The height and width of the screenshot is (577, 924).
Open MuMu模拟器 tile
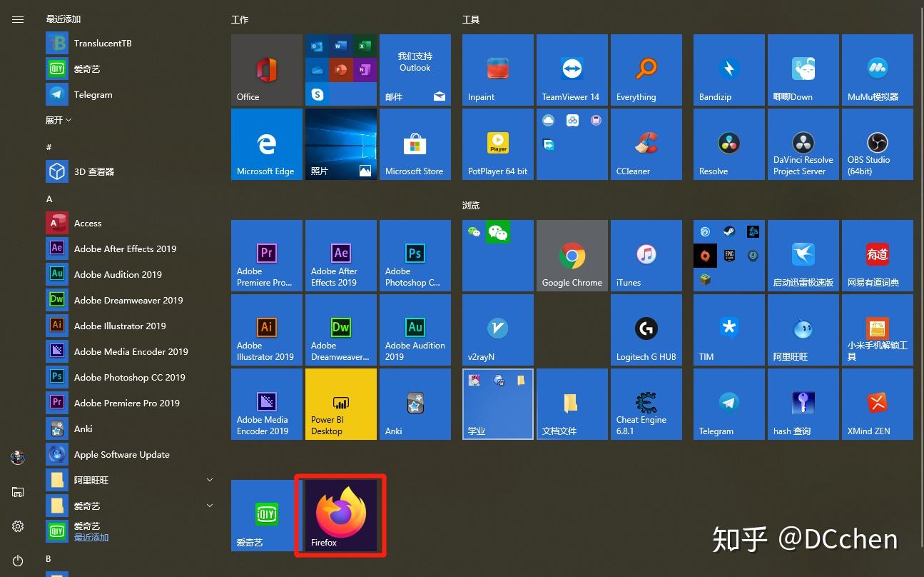click(878, 70)
